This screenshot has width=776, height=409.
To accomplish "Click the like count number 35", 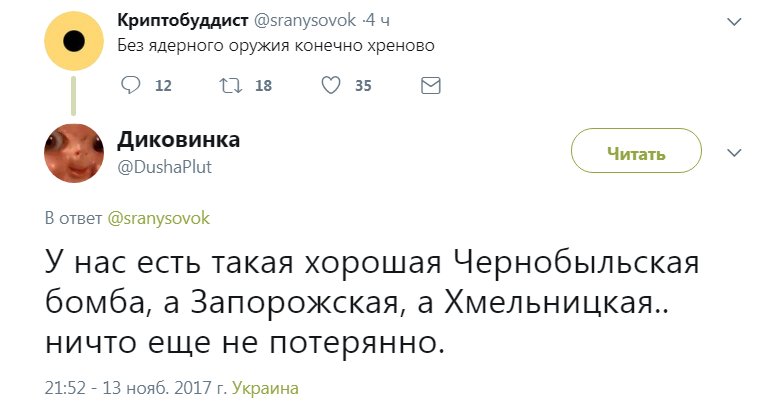I will [363, 86].
